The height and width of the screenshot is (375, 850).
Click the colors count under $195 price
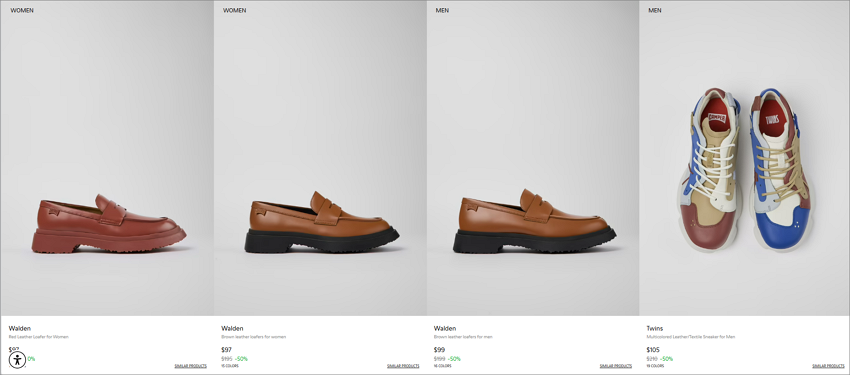point(230,366)
